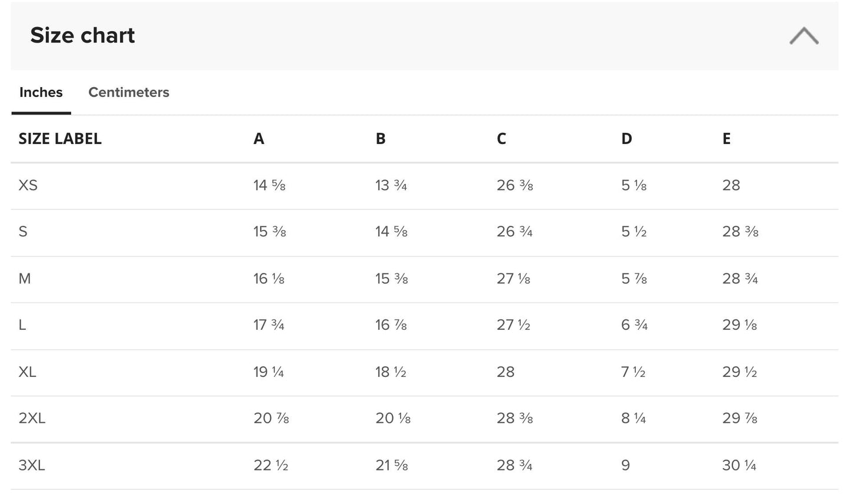Click the 3XL measurement 9 in column D
Viewport: 850px width, 504px height.
pos(625,465)
